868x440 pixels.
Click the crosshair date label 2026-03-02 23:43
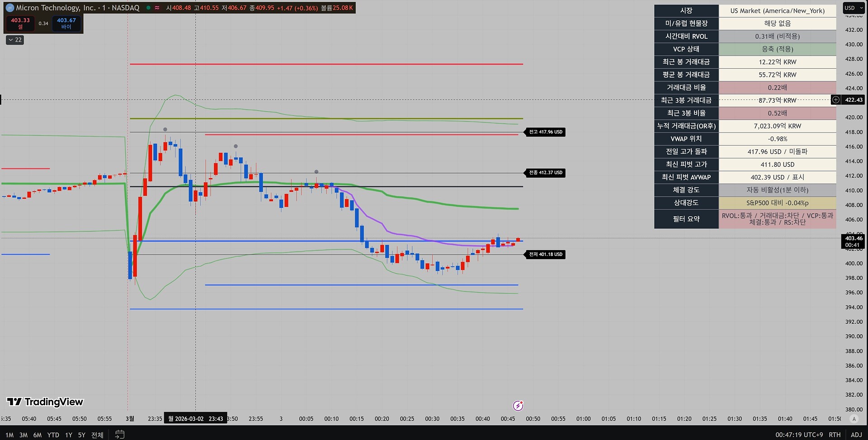[x=196, y=419]
